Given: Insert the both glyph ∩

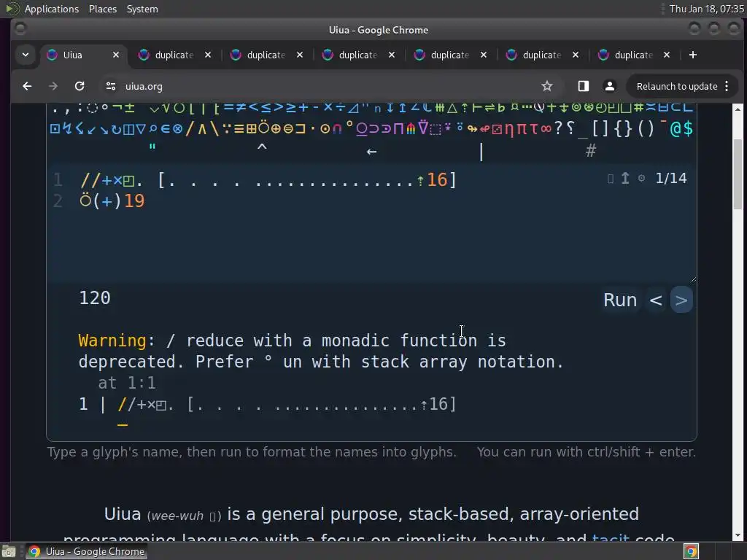Looking at the screenshot, I should (x=337, y=129).
